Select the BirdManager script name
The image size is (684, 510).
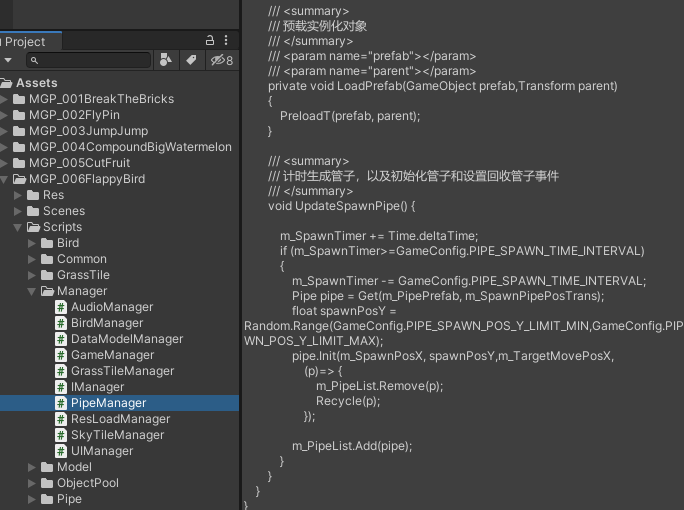107,323
